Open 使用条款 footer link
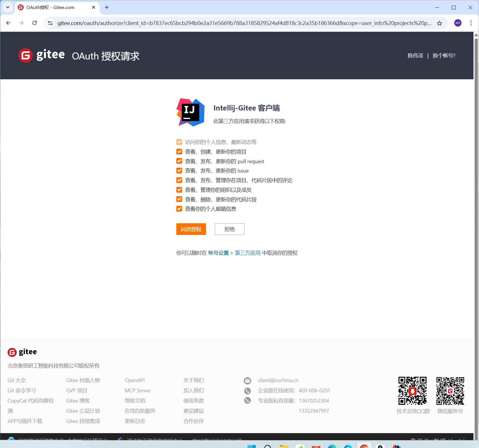This screenshot has height=448, width=479. 194,401
